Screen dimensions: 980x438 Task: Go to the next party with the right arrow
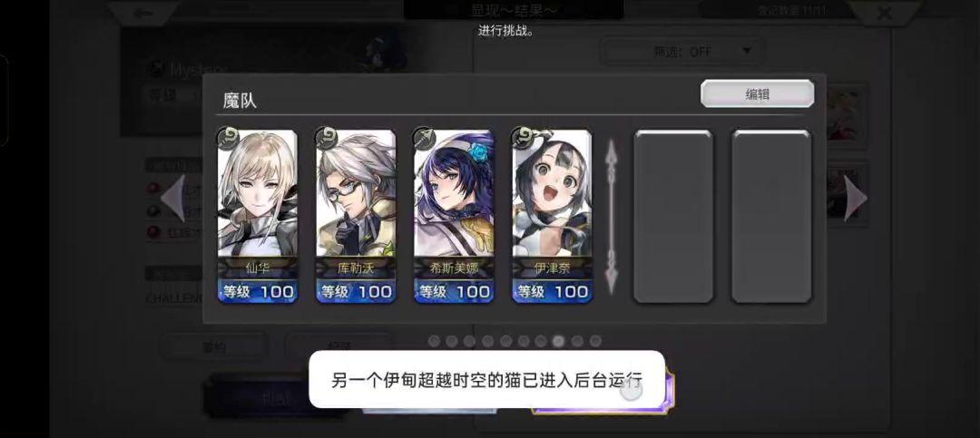(x=856, y=198)
